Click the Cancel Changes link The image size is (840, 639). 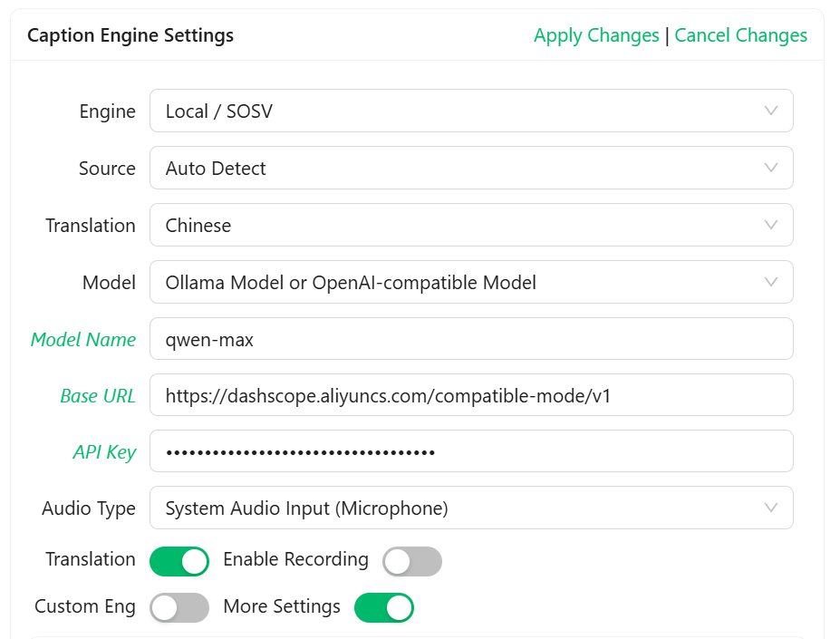[x=741, y=35]
